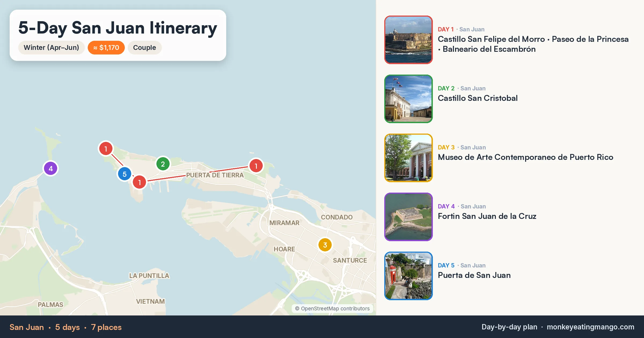Select the DAY 5 label
This screenshot has width=644, height=338.
coord(446,265)
